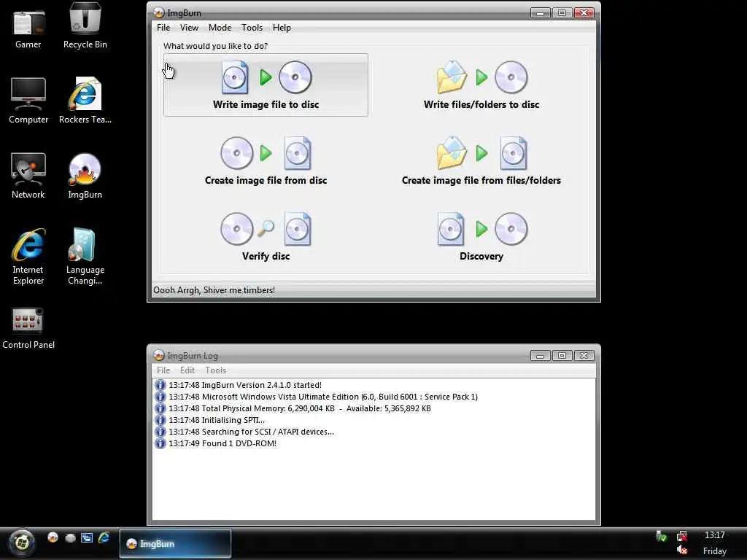The image size is (747, 560).
Task: Click the ImgBurn taskbar button
Action: tap(175, 543)
